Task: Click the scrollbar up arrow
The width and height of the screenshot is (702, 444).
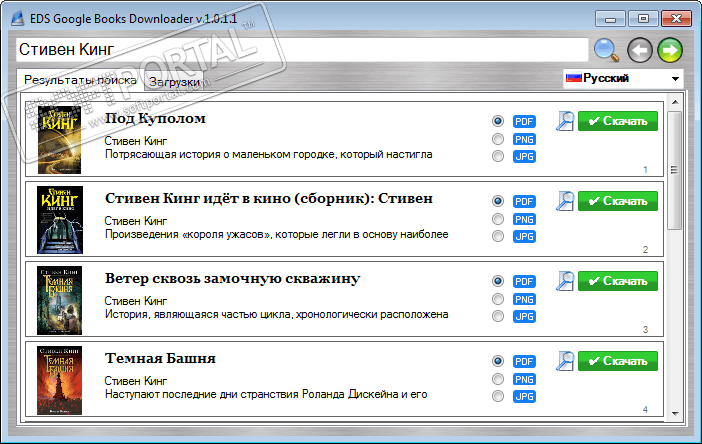Action: [675, 102]
